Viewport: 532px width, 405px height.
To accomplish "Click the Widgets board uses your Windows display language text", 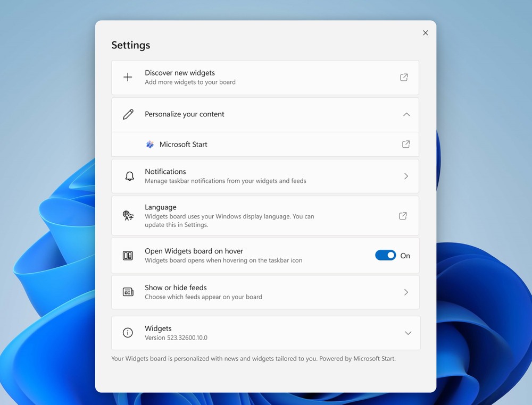I will pyautogui.click(x=229, y=221).
